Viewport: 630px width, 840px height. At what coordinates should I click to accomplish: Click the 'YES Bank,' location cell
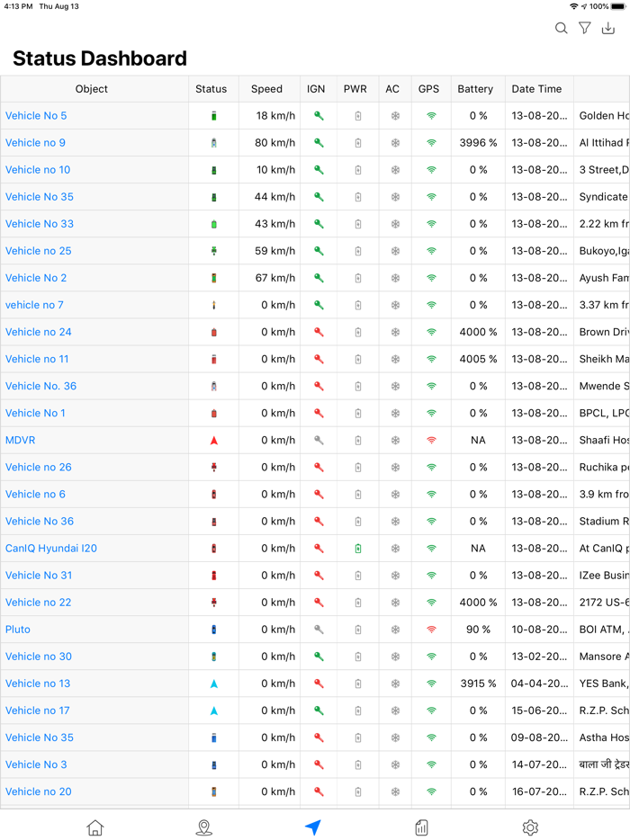click(x=604, y=683)
